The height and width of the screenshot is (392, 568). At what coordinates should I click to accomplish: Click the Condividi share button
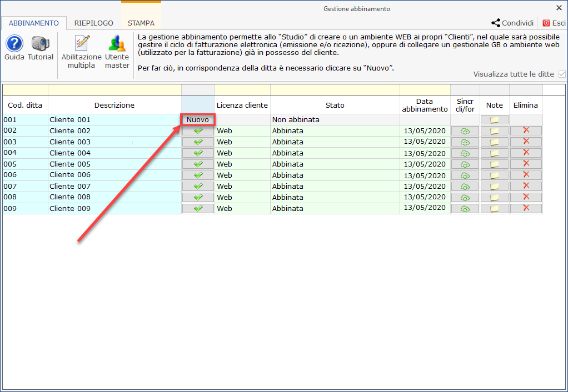(x=512, y=23)
